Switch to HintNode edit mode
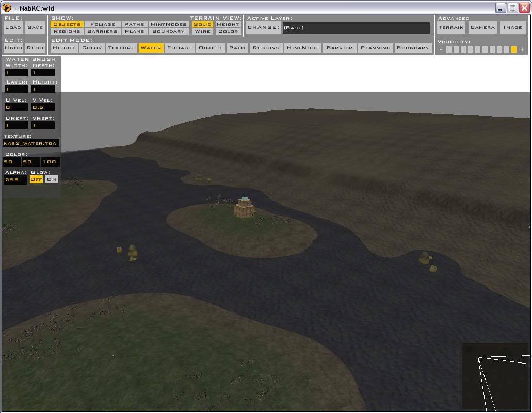 coord(303,48)
